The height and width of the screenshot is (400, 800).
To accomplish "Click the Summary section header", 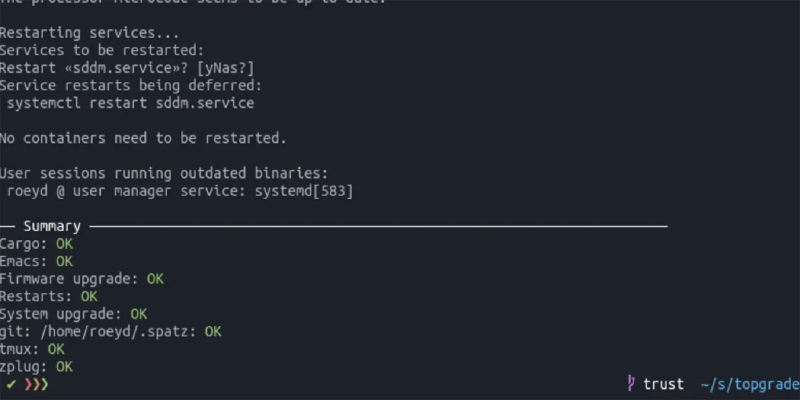I will click(x=51, y=227).
